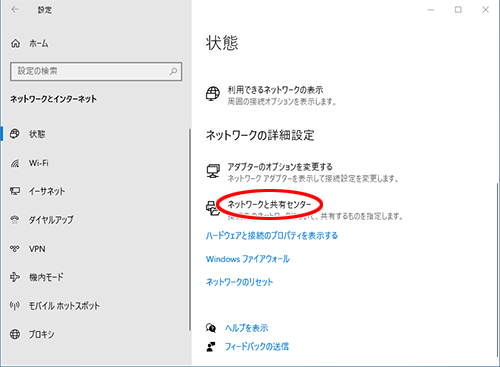Open the ホーム settings page
Image resolution: width=500 pixels, height=367 pixels.
tap(38, 43)
